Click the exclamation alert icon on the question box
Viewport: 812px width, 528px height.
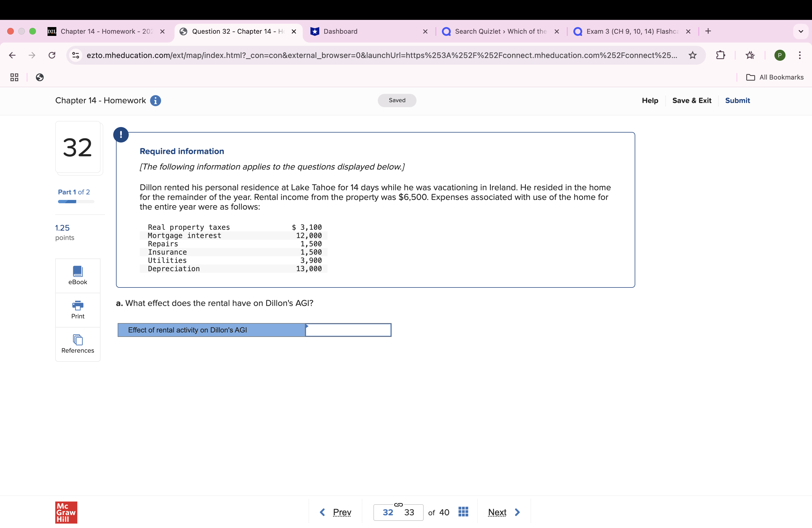click(x=121, y=134)
